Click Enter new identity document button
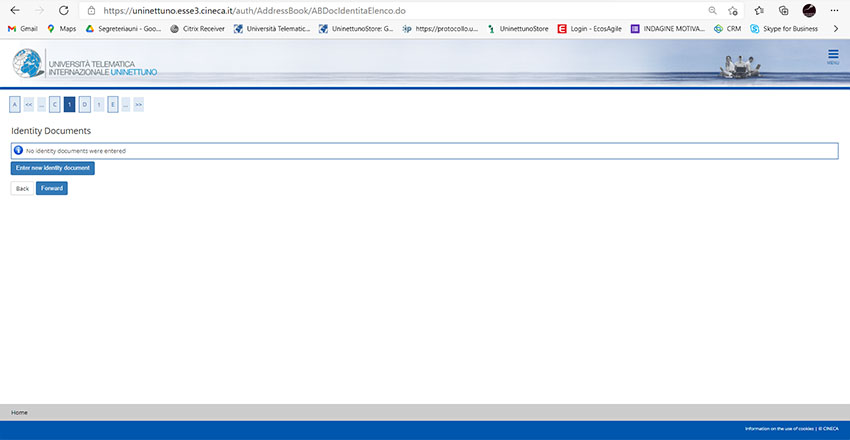The height and width of the screenshot is (440, 850). click(53, 168)
